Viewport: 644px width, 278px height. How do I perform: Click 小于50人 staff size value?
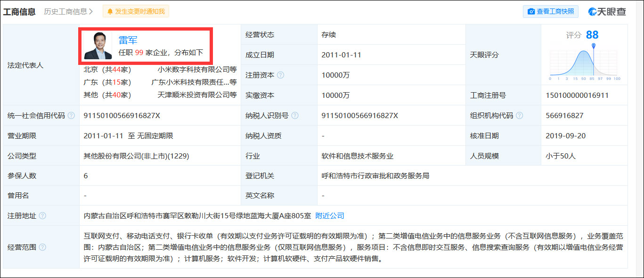(x=561, y=156)
